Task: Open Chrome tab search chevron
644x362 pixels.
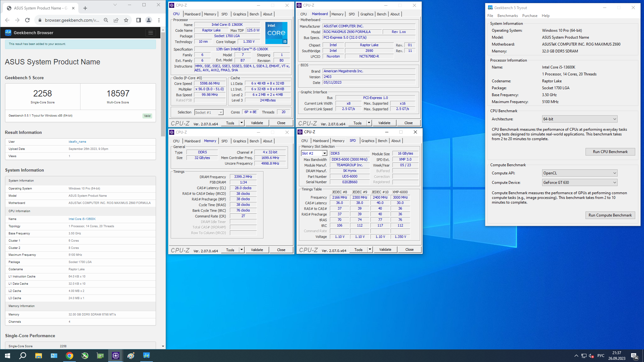Action: pos(115,5)
